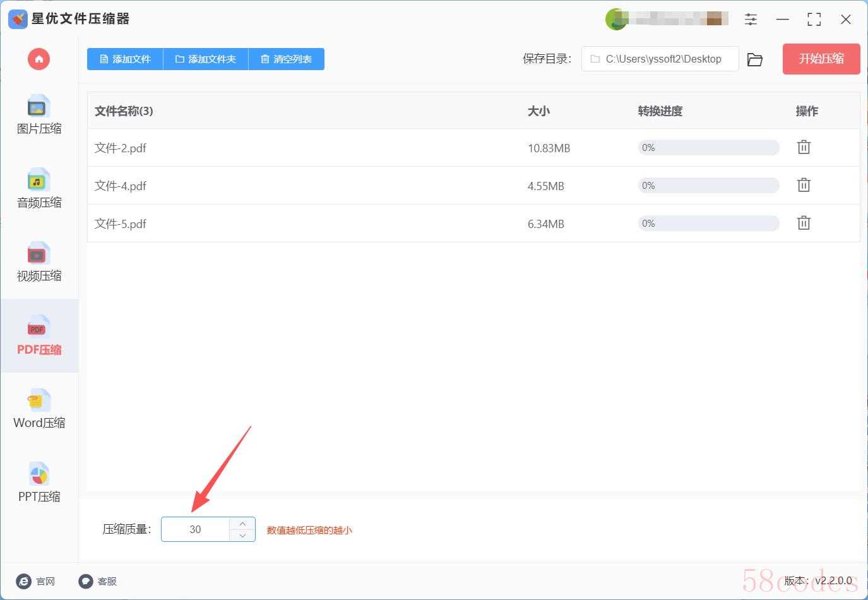Open the 官网 official website link
The width and height of the screenshot is (868, 600).
(x=36, y=581)
